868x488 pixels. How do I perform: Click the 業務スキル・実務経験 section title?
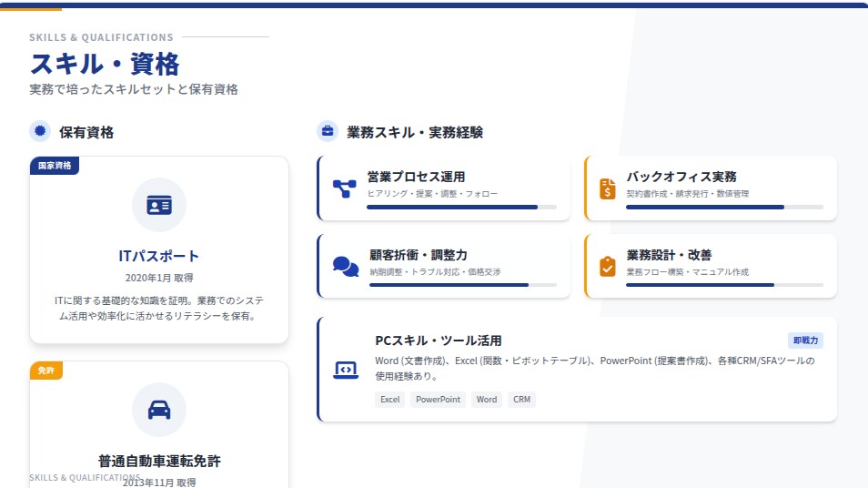[415, 132]
